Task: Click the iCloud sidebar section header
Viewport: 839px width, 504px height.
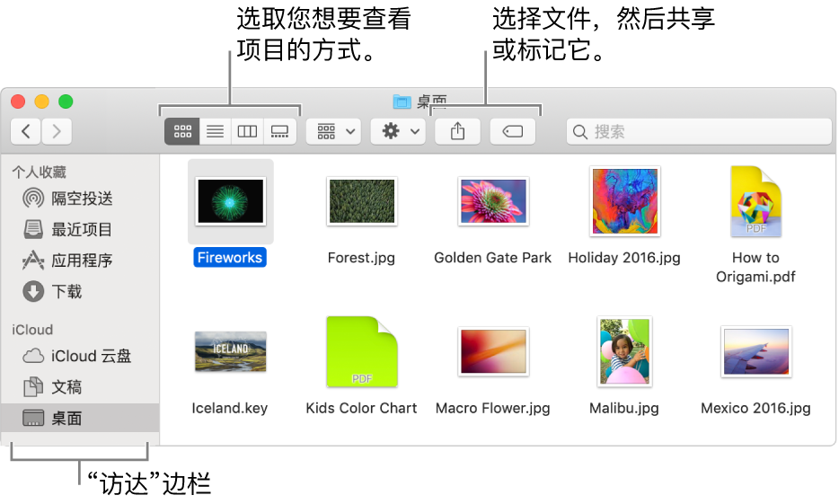Action: [32, 330]
